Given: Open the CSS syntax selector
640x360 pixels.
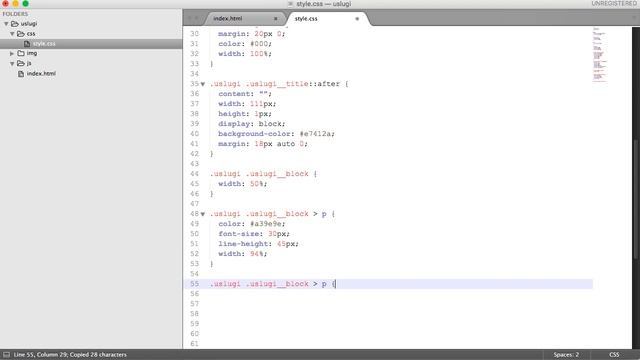Looking at the screenshot, I should 614,355.
